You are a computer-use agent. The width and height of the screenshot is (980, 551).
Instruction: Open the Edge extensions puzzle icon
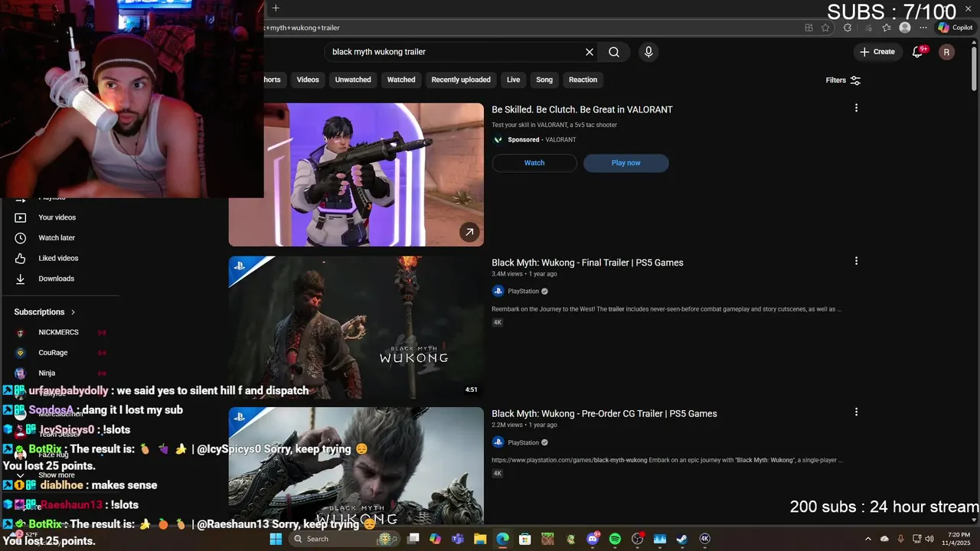tap(848, 28)
